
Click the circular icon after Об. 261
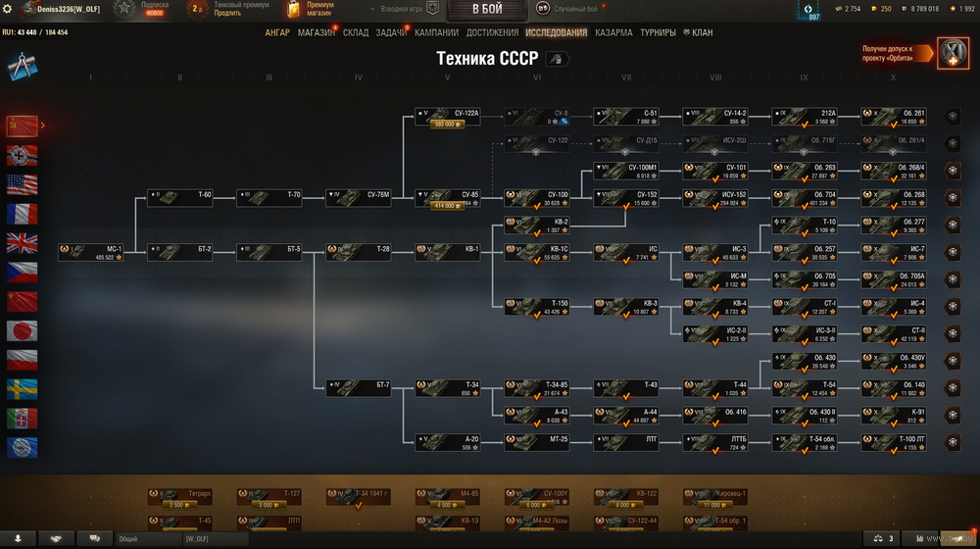953,117
